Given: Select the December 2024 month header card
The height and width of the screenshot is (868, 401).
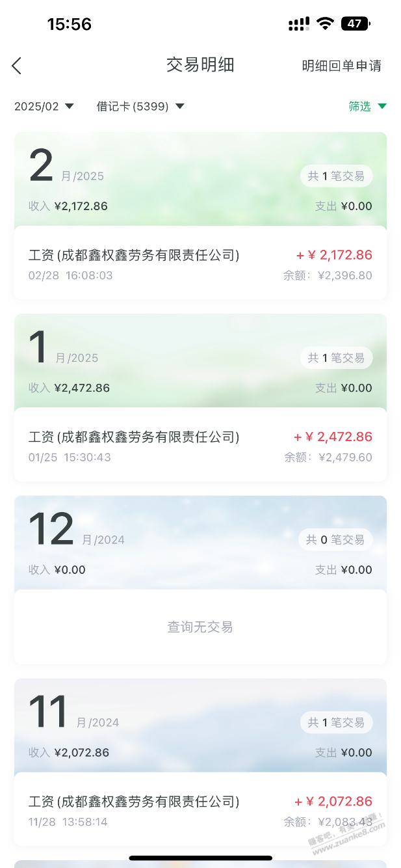Looking at the screenshot, I should 200,543.
